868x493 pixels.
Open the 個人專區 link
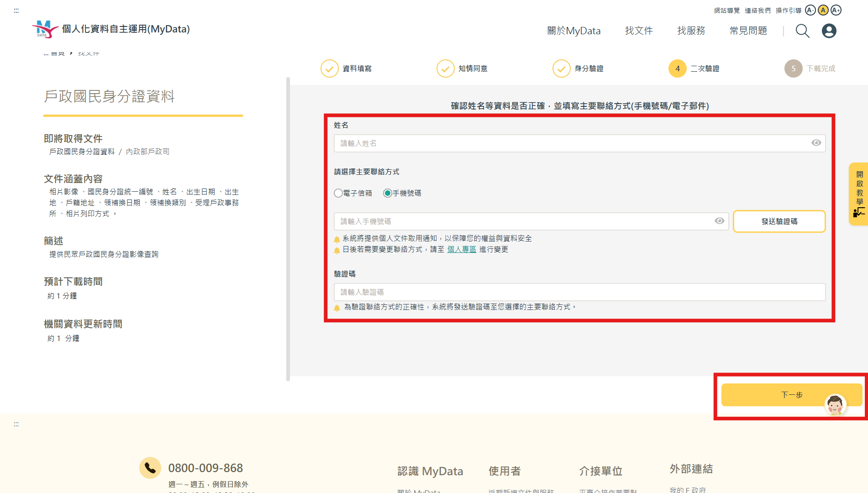pyautogui.click(x=462, y=249)
